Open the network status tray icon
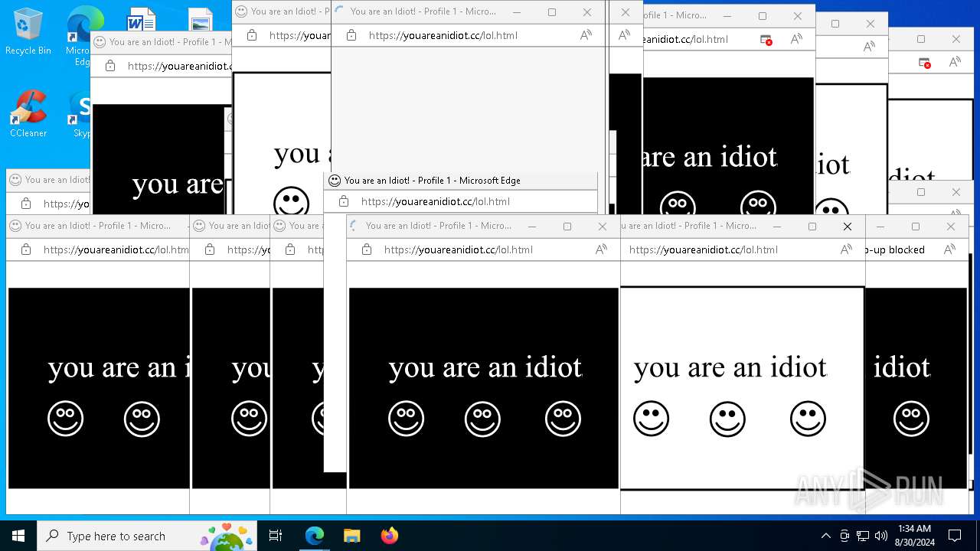 tap(863, 536)
